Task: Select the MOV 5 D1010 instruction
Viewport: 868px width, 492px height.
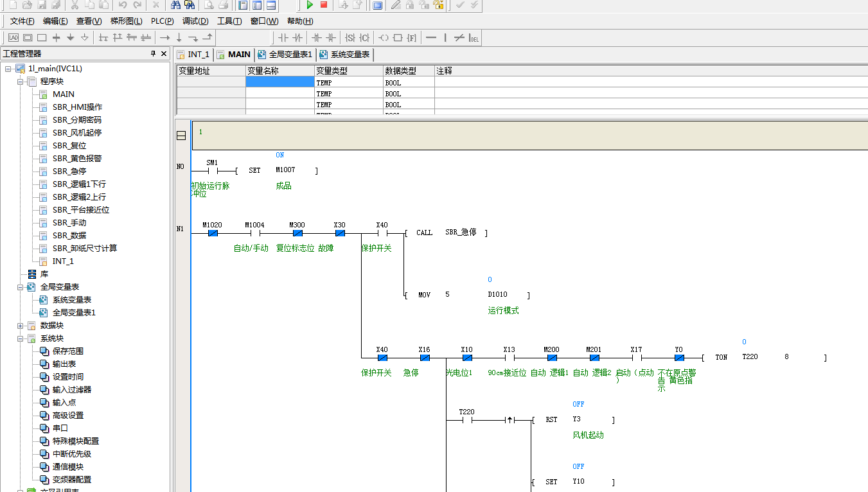Action: pos(468,295)
